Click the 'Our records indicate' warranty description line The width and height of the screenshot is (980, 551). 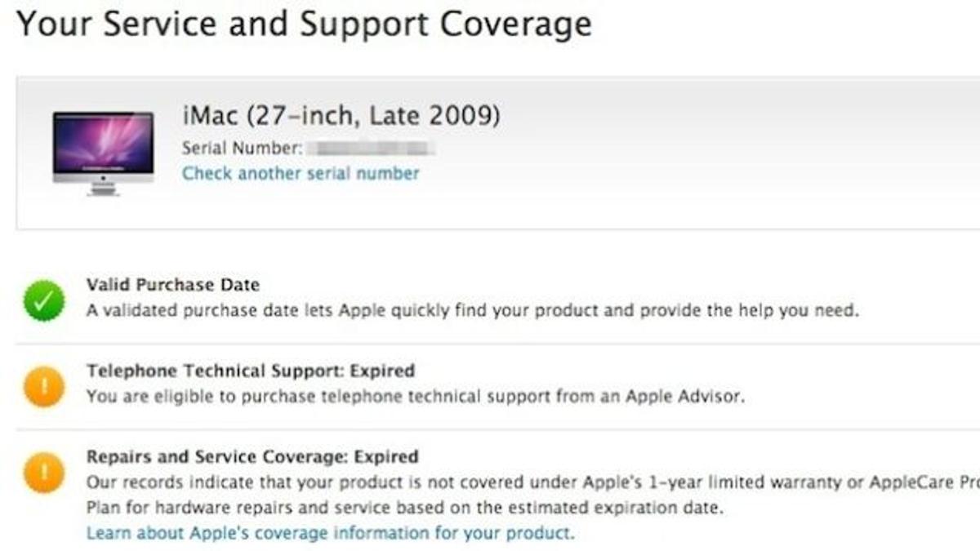point(523,482)
